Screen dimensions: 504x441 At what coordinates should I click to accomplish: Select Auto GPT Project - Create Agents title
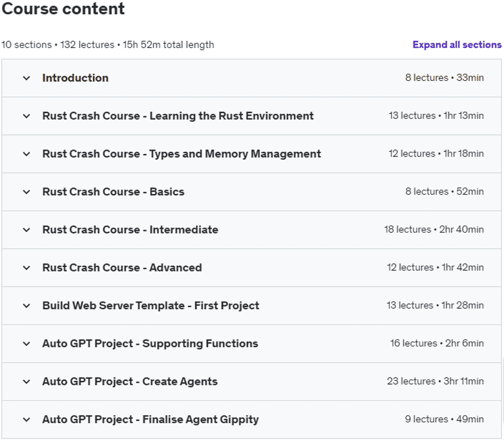[x=130, y=382]
